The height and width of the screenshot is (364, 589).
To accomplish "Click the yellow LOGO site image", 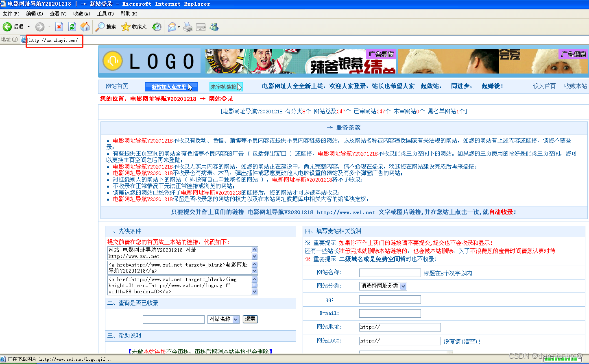I will (151, 61).
